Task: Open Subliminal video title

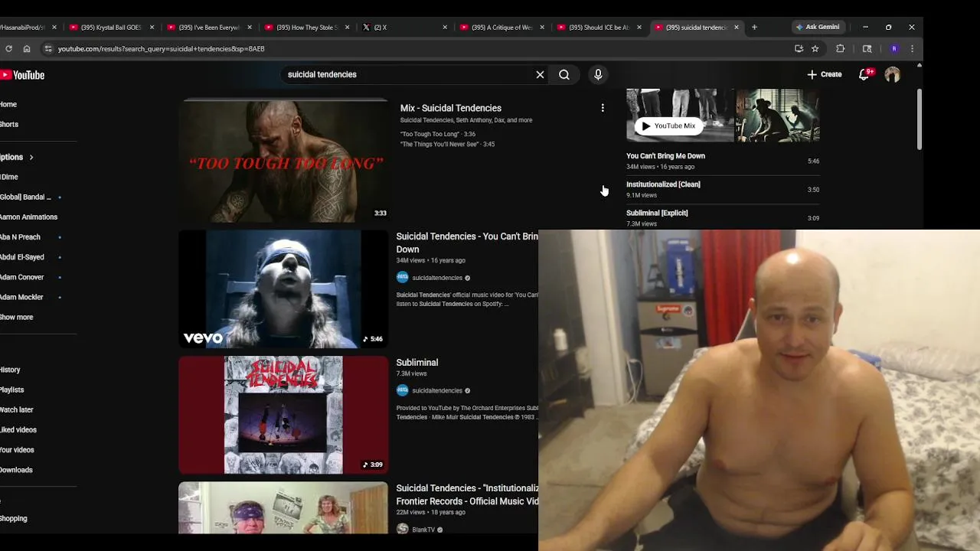Action: pos(417,362)
